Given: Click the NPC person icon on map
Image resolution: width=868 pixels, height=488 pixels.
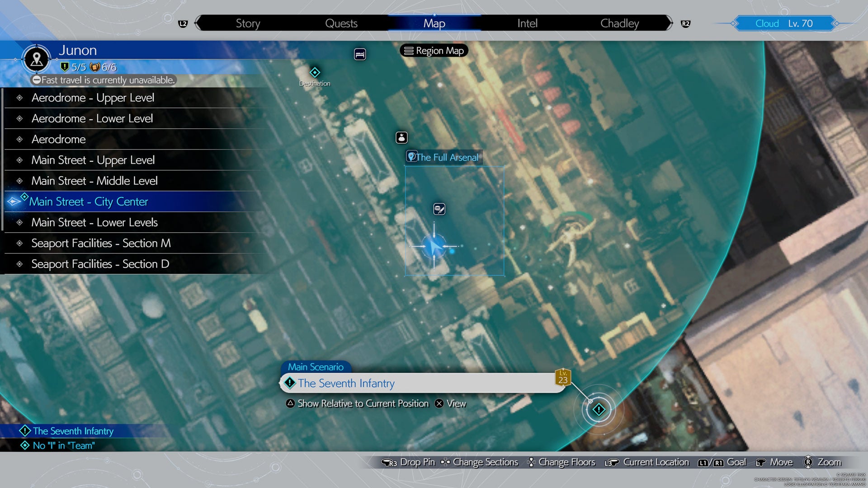Looking at the screenshot, I should click(401, 137).
